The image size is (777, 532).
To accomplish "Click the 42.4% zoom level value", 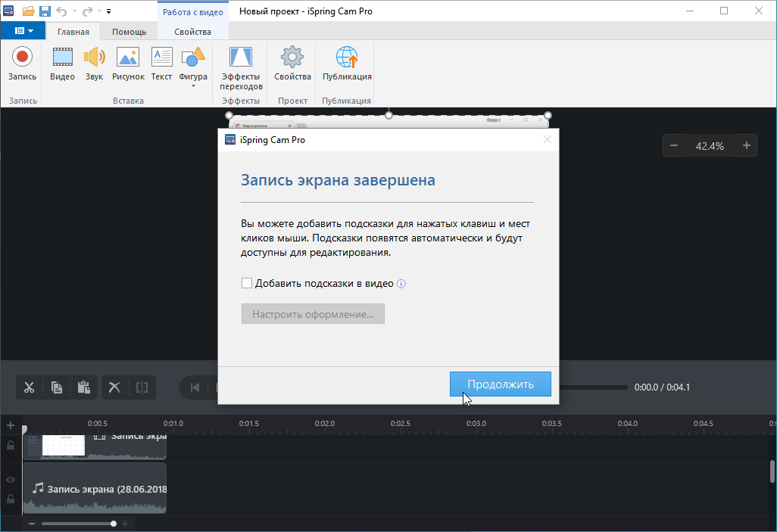I will click(x=710, y=146).
